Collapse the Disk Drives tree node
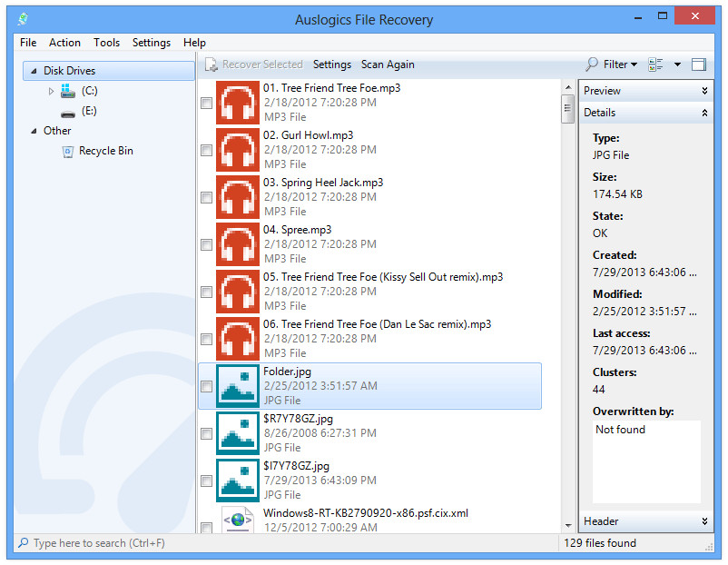 coord(34,71)
